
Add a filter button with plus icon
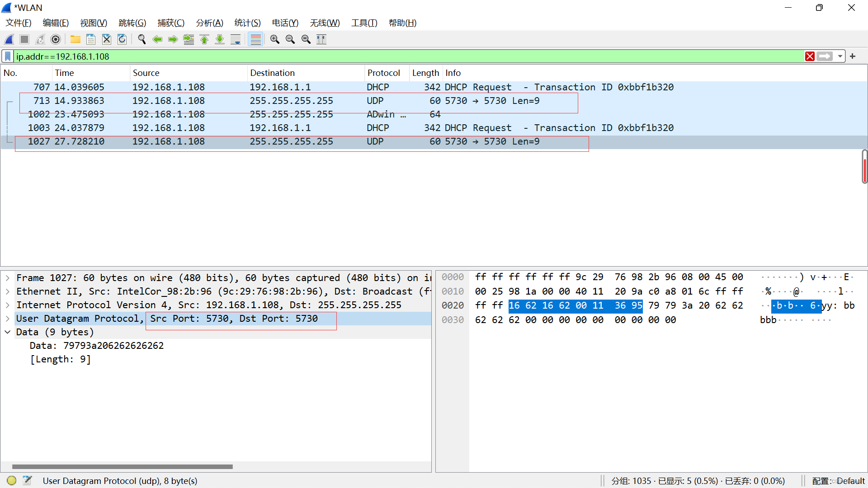click(x=853, y=56)
